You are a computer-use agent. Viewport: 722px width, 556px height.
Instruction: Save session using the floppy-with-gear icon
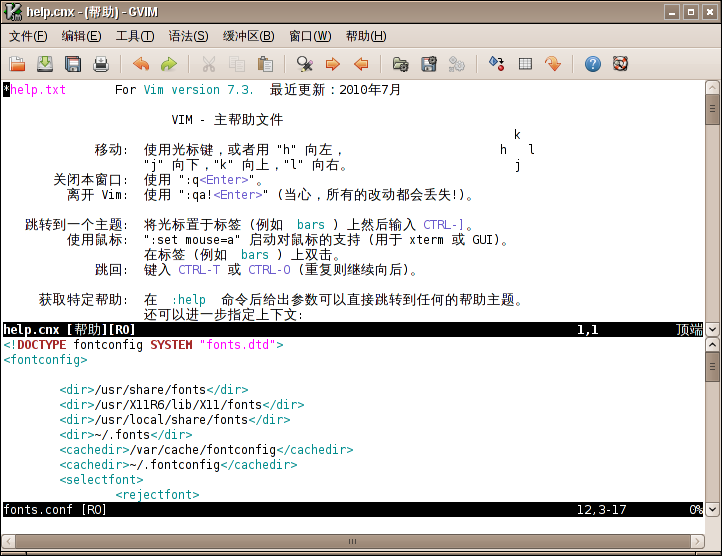[x=428, y=64]
